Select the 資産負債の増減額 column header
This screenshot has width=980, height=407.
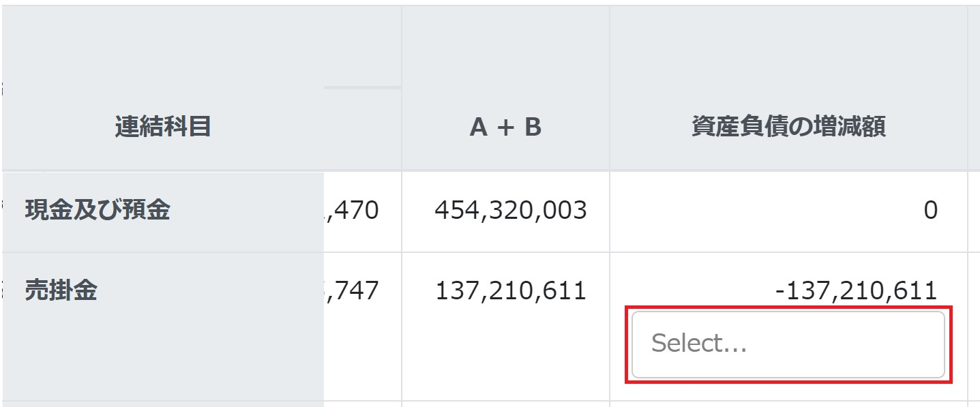pos(788,127)
